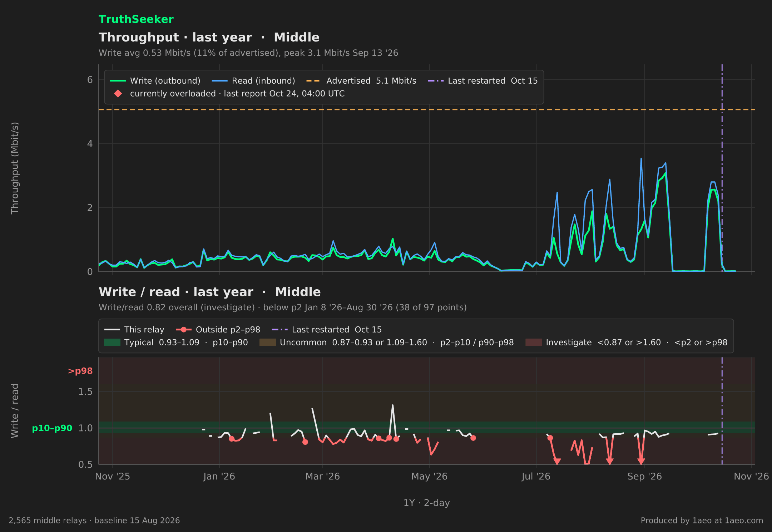Click the '1Y · 2-day' range label

[x=427, y=503]
